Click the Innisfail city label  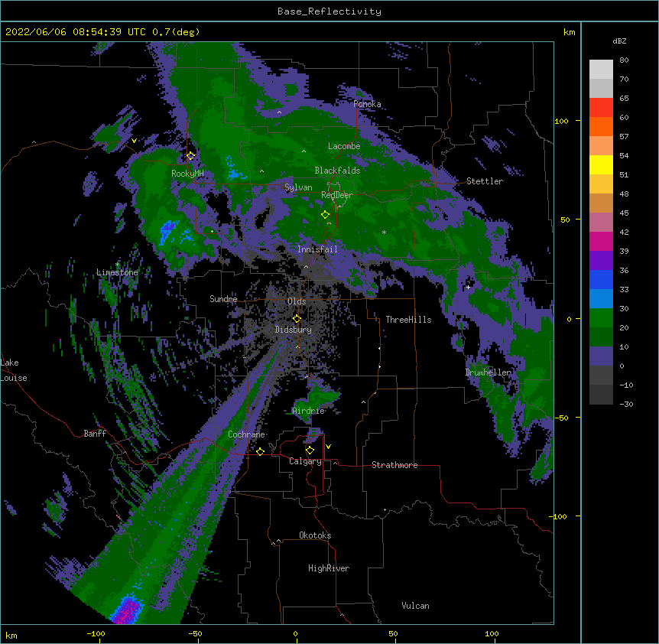[317, 249]
